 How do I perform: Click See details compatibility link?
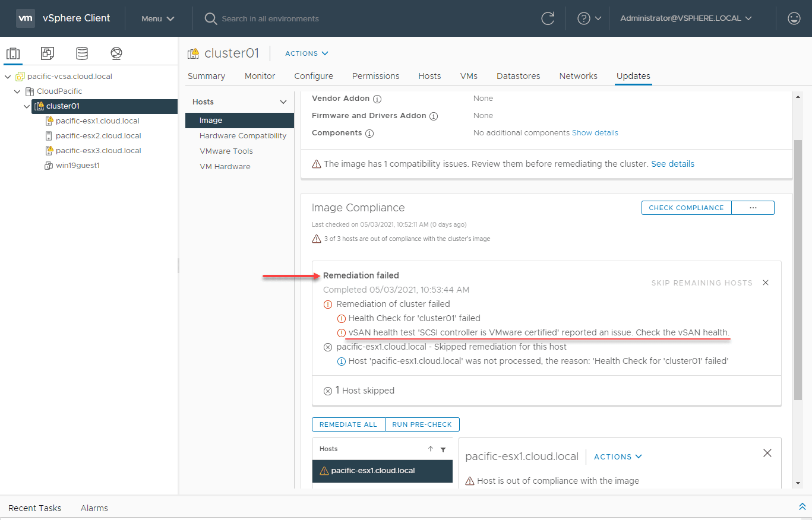[x=672, y=164]
